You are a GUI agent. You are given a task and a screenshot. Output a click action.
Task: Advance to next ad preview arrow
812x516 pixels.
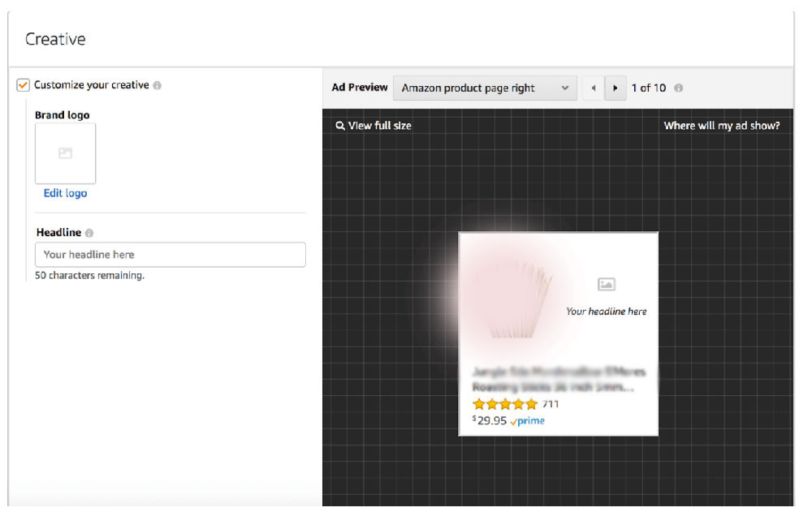coord(615,88)
